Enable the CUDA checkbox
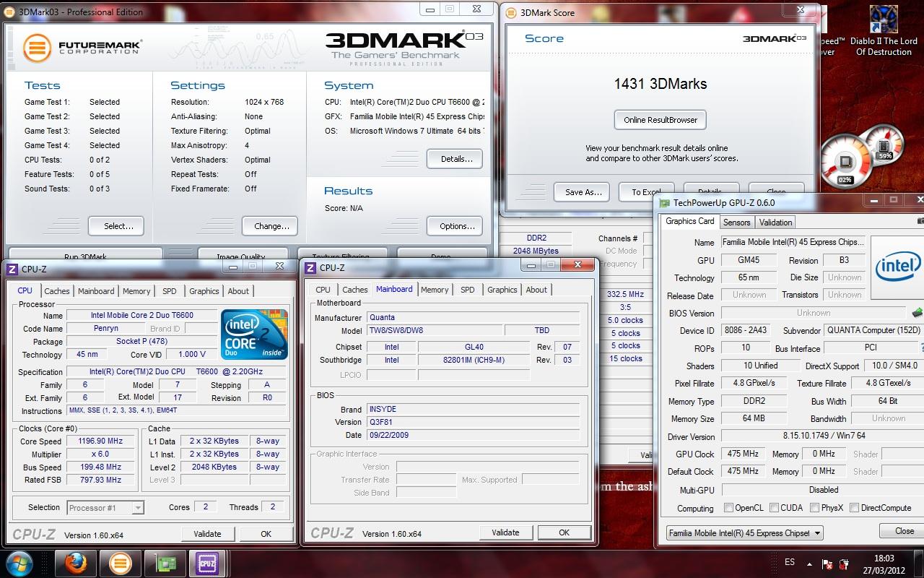The image size is (924, 578). (x=774, y=508)
